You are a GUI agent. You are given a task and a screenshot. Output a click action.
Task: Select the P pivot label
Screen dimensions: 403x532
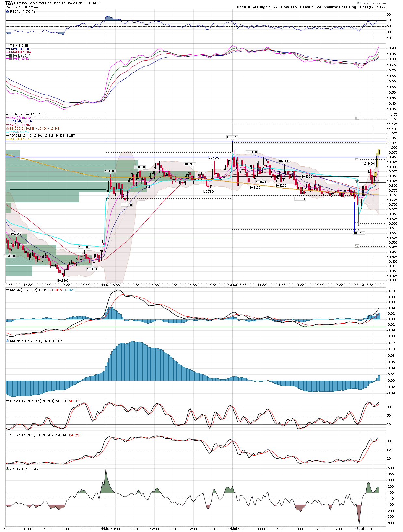[357, 182]
